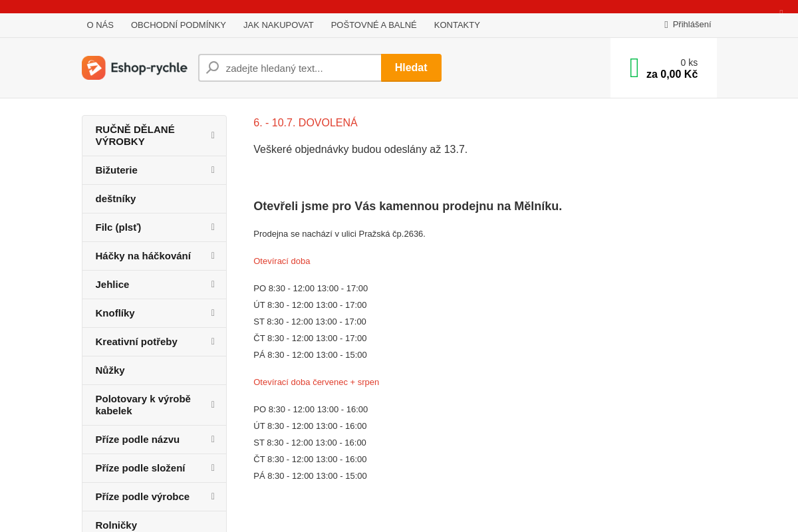Click 'ST 8:30 - 12:00 13:00 - 16:00' row
The image size is (798, 532).
click(310, 443)
